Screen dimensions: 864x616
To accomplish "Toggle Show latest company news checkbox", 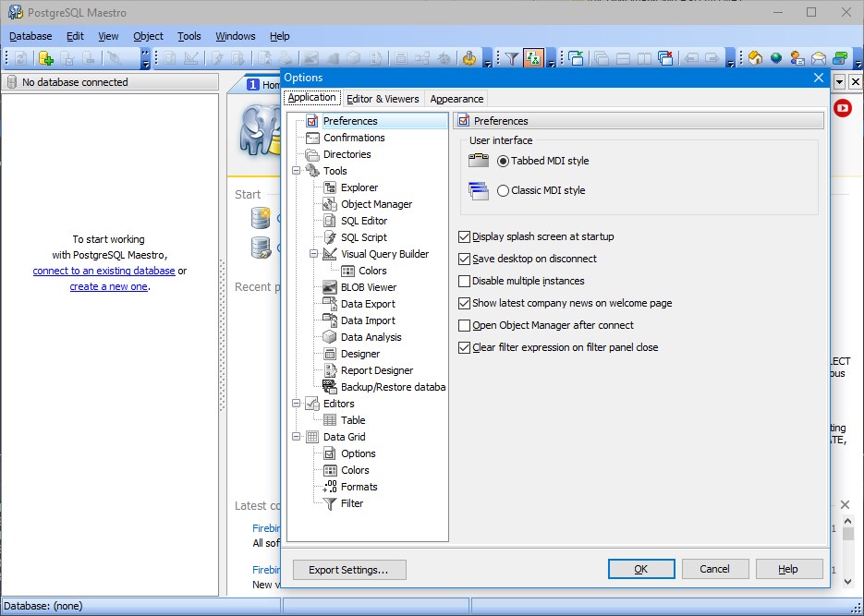I will tap(464, 303).
